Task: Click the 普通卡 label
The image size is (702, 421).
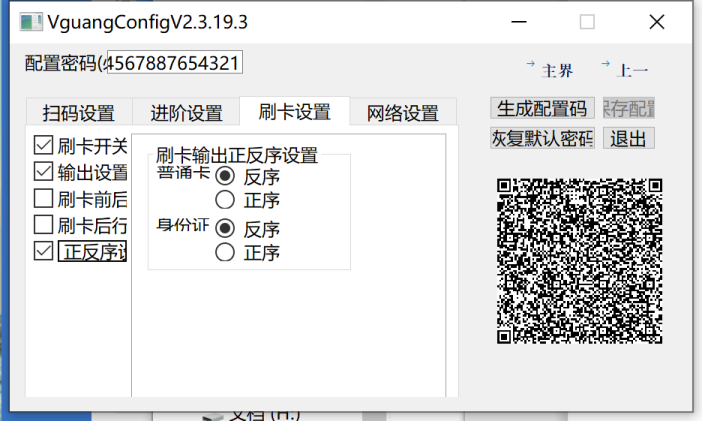Action: [x=183, y=172]
